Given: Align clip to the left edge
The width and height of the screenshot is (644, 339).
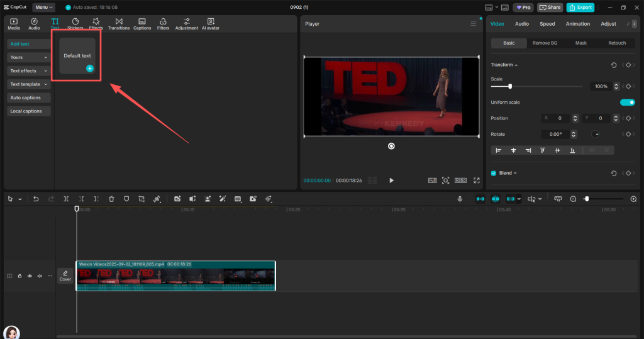Looking at the screenshot, I should [x=499, y=150].
